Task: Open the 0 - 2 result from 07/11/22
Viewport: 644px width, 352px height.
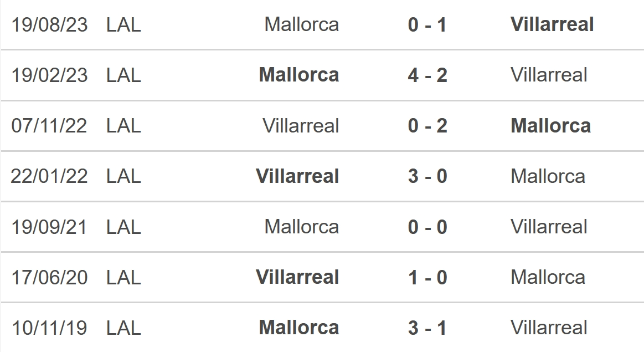Action: [x=427, y=126]
